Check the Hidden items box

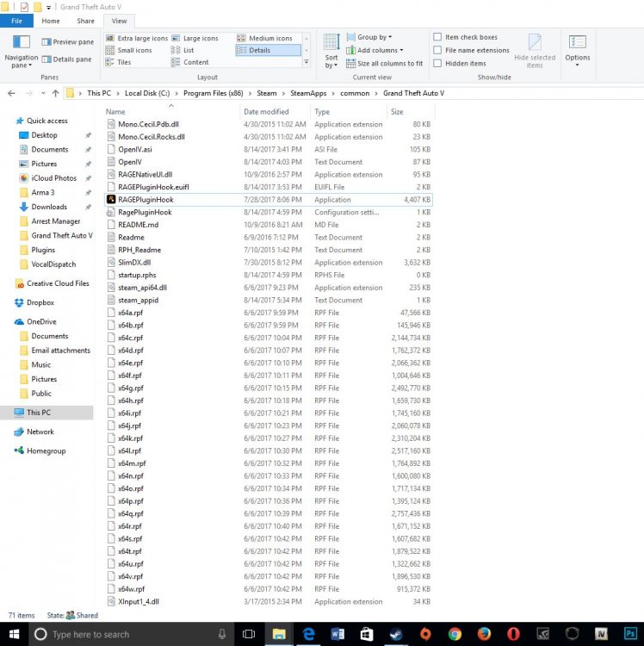(438, 64)
